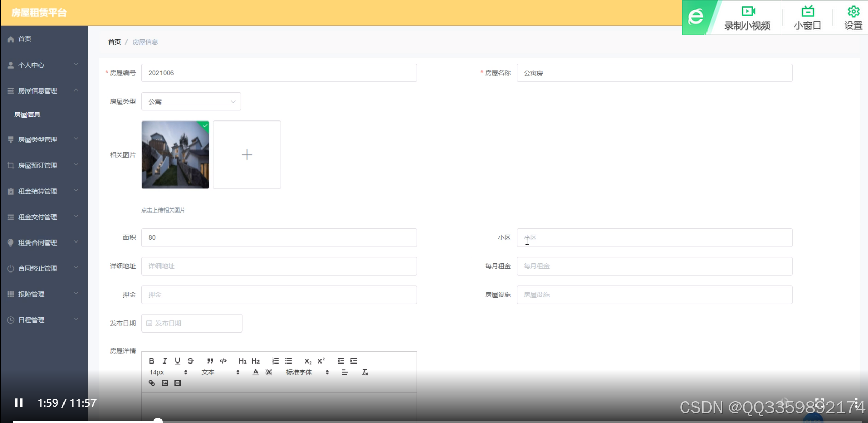Clear text formatting in editor

pos(365,372)
